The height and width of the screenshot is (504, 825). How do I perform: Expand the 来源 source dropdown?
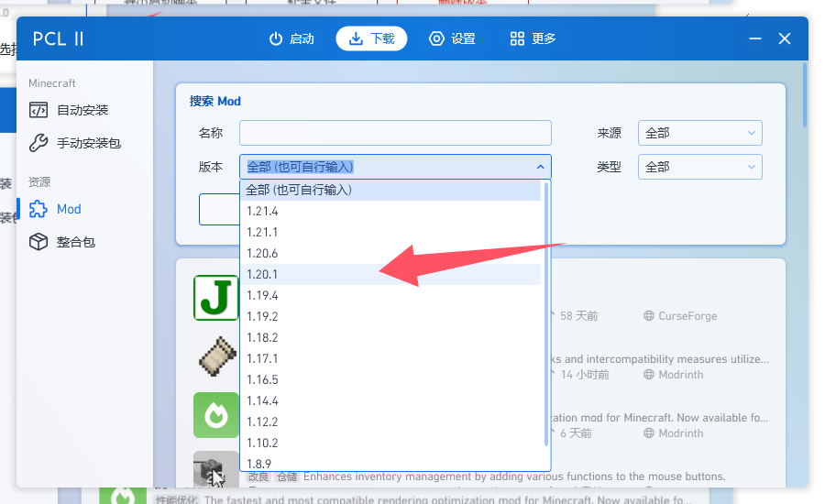point(700,133)
